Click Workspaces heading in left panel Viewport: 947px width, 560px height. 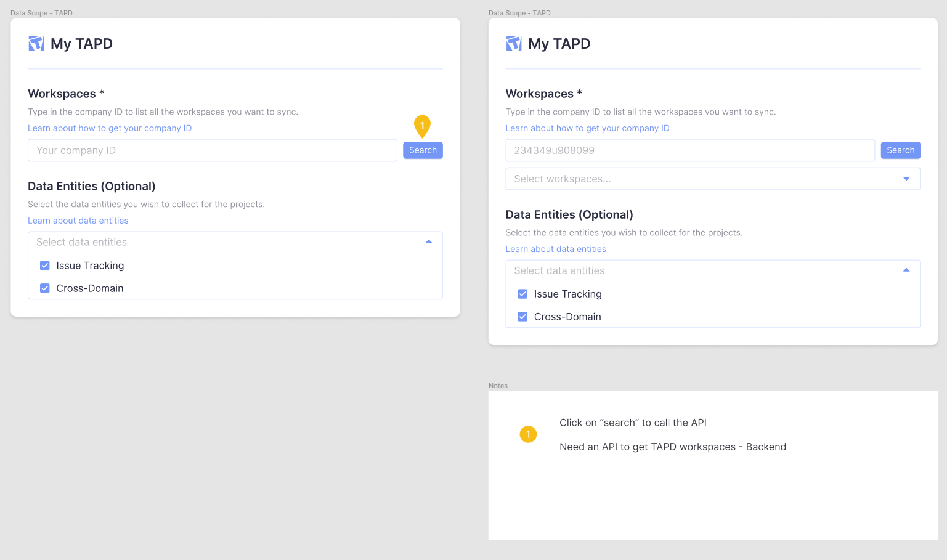coord(66,94)
